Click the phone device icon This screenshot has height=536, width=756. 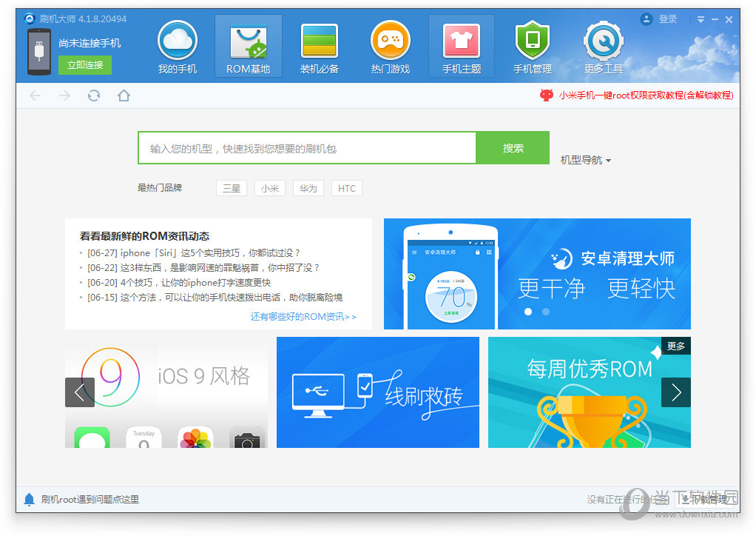coord(39,52)
